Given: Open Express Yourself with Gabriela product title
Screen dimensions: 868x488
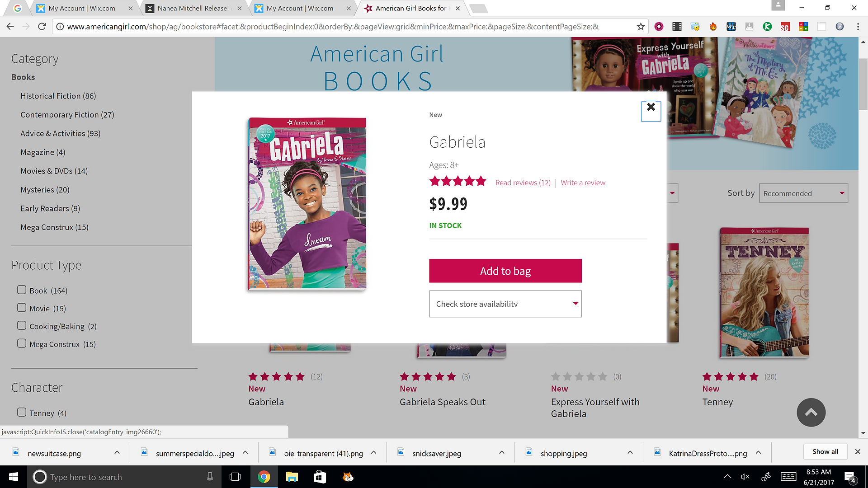Looking at the screenshot, I should click(x=595, y=408).
